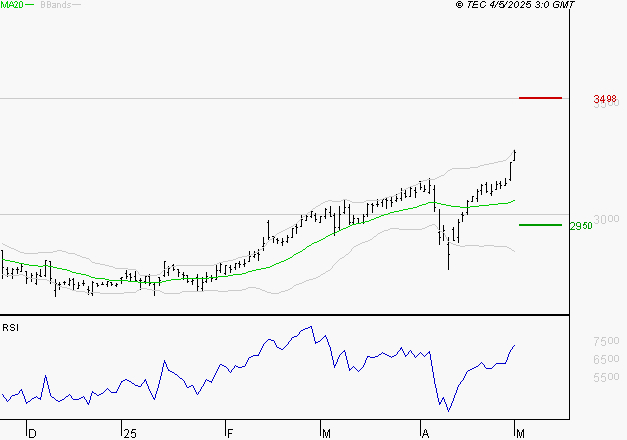Click the MA20 legend label
627x440 pixels.
[12, 5]
